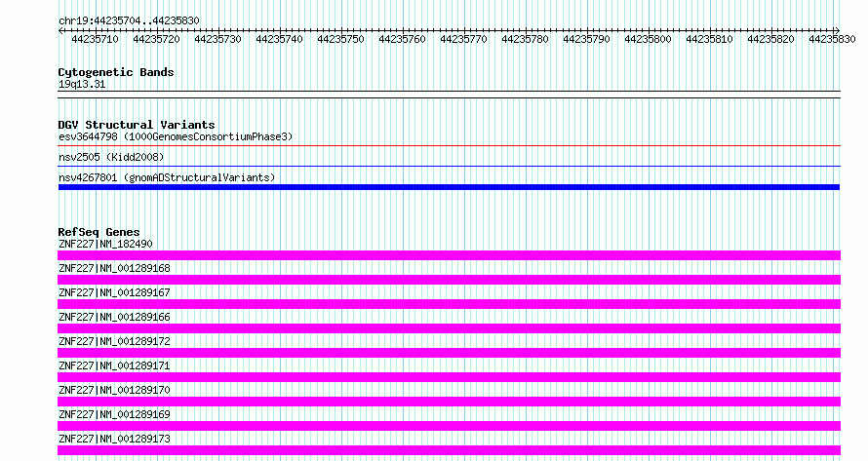Open transcript ZNF227|NM_001289169 label
This screenshot has height=461, width=868.
click(114, 414)
